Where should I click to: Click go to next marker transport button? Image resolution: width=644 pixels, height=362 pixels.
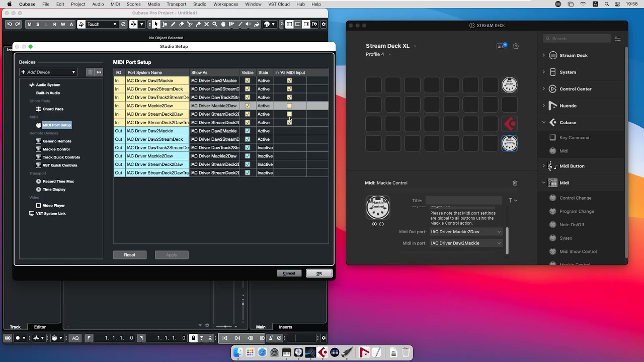coord(237,338)
